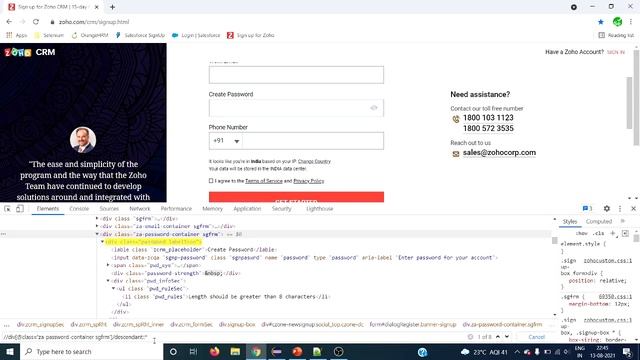Toggle the device toolbar icon
Viewport: 640px width, 360px height.
click(x=20, y=209)
